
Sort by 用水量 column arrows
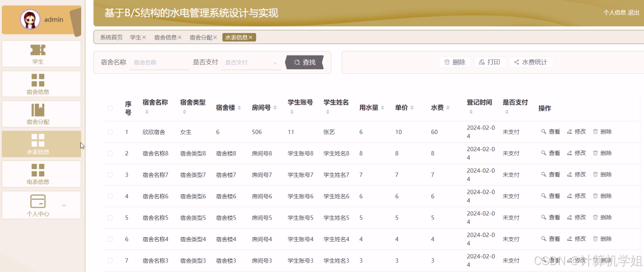coord(383,108)
